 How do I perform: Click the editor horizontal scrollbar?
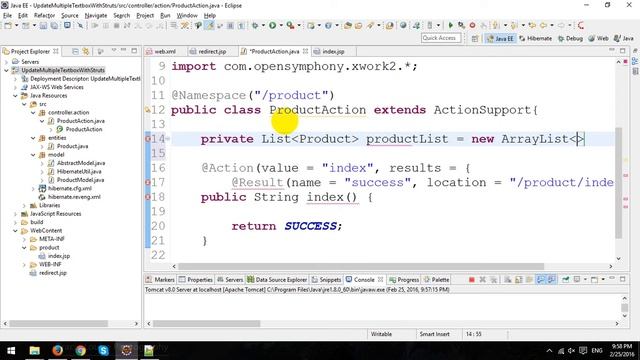coord(361,266)
